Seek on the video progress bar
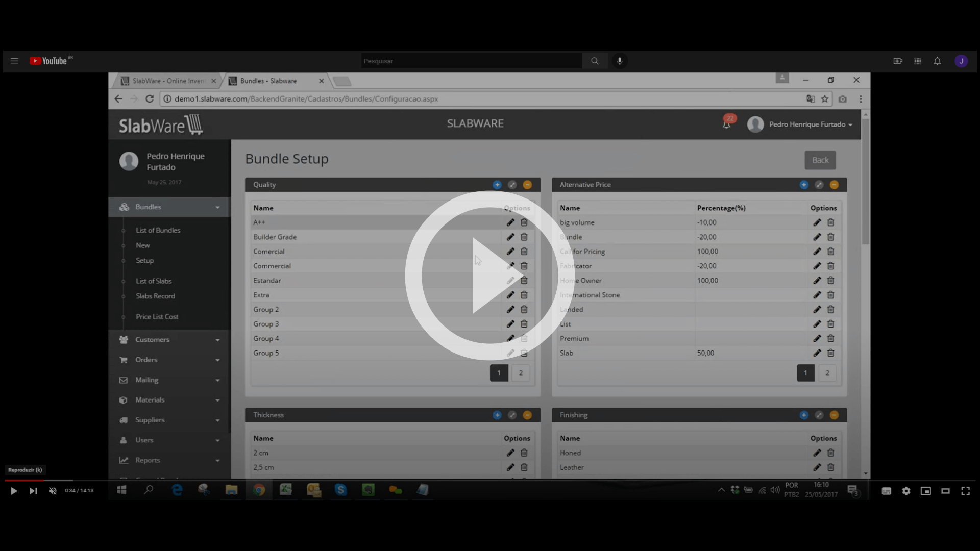This screenshot has width=980, height=551. (490, 480)
